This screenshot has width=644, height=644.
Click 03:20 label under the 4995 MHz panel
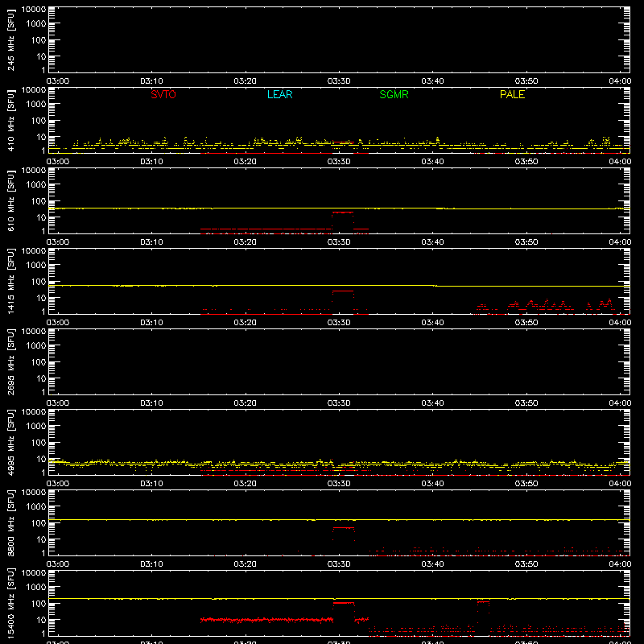click(246, 484)
